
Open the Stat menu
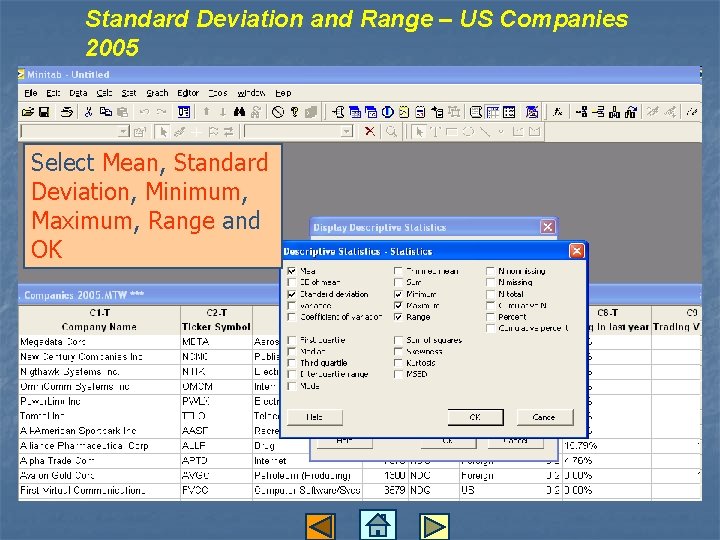tap(129, 93)
